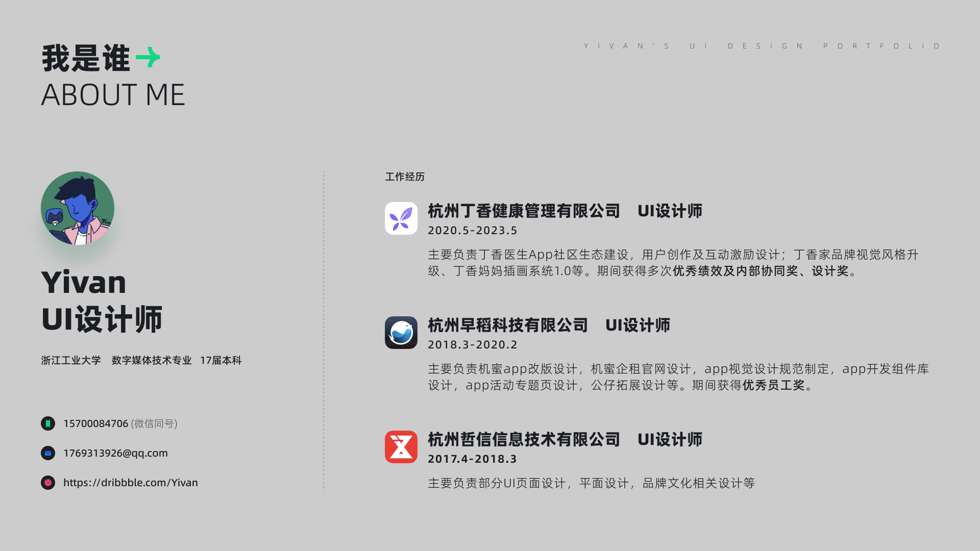
Task: Click 杭州丁香健康管理有限公司 company heading
Action: point(524,211)
